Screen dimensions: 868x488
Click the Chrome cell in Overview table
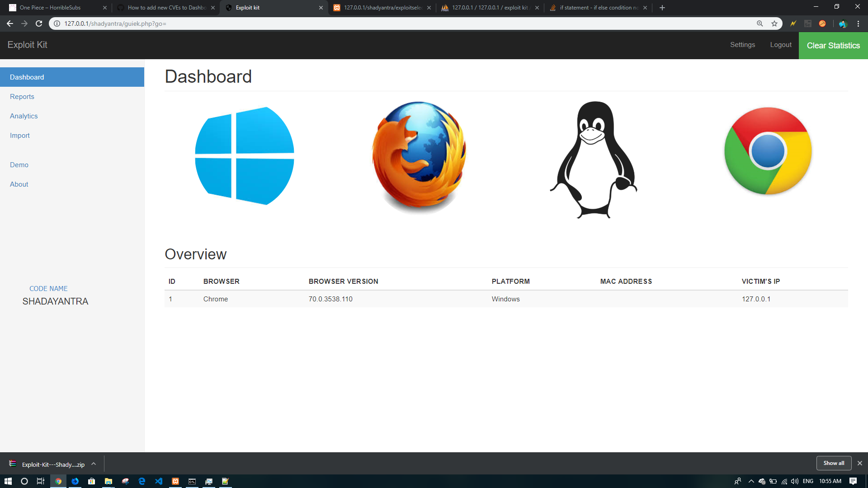tap(216, 299)
